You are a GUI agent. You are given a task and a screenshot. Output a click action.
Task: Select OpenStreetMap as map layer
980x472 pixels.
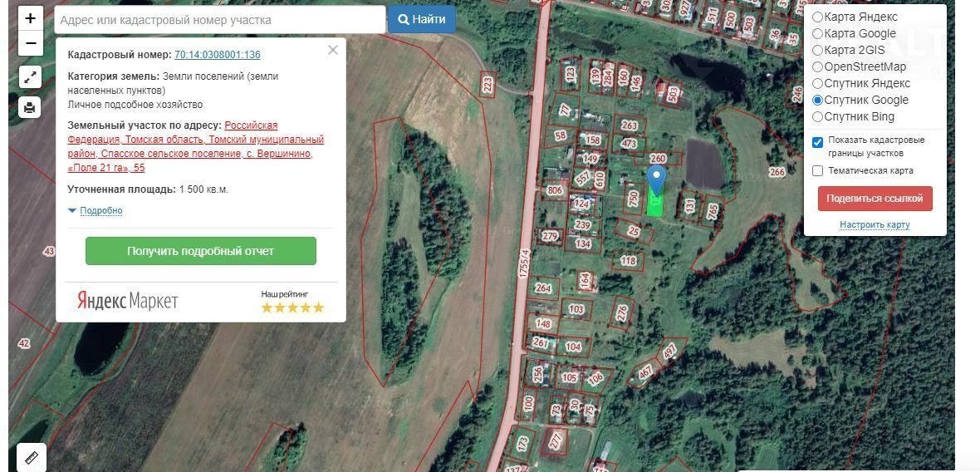pos(818,66)
